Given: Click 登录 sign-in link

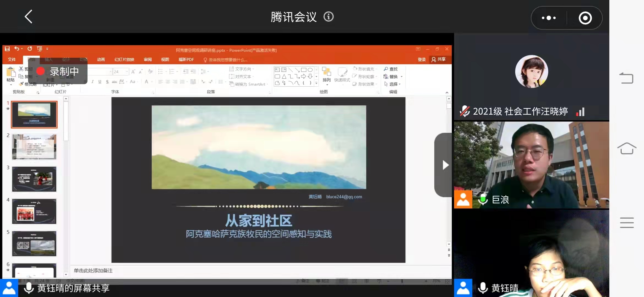Looking at the screenshot, I should (x=421, y=59).
